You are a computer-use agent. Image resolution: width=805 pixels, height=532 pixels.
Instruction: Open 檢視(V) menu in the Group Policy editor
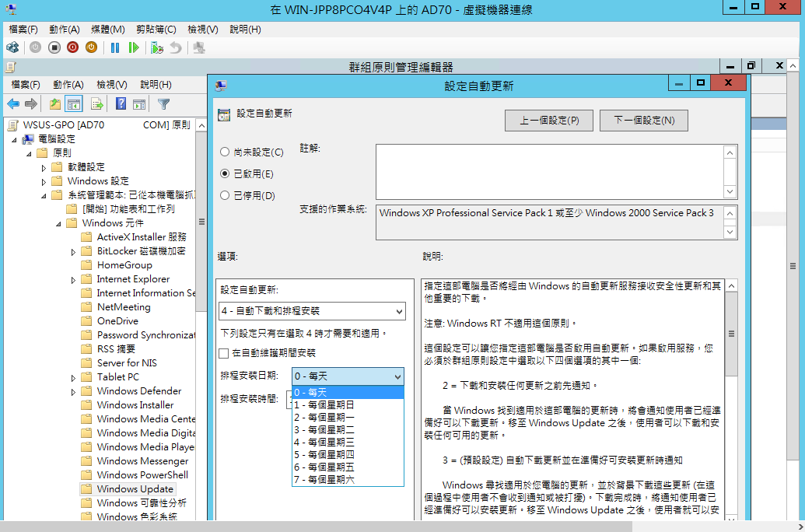[x=112, y=84]
